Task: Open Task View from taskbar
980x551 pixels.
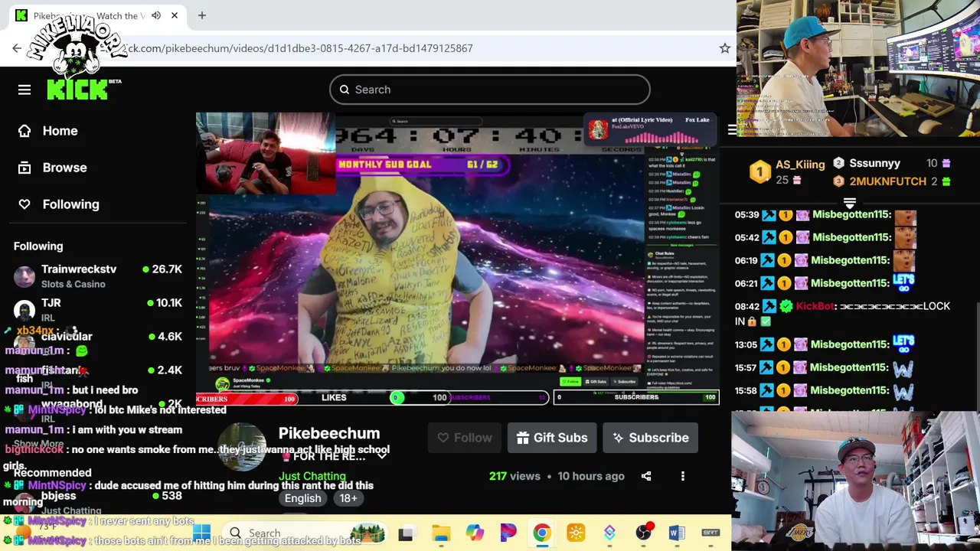Action: pos(406,533)
